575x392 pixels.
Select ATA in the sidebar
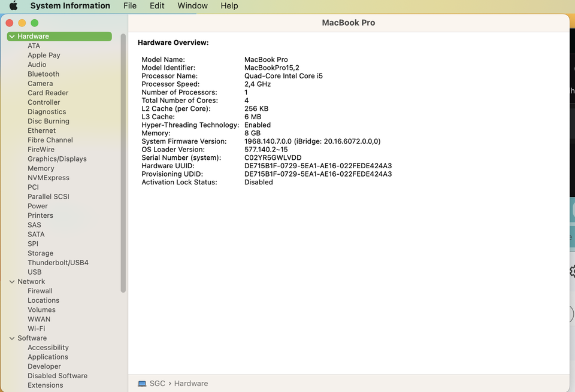[x=34, y=46]
